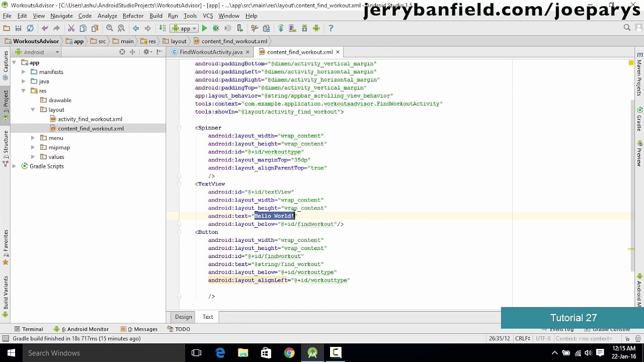The image size is (644, 362).
Task: Hide the Project pane with the hide icon
Action: click(x=159, y=52)
